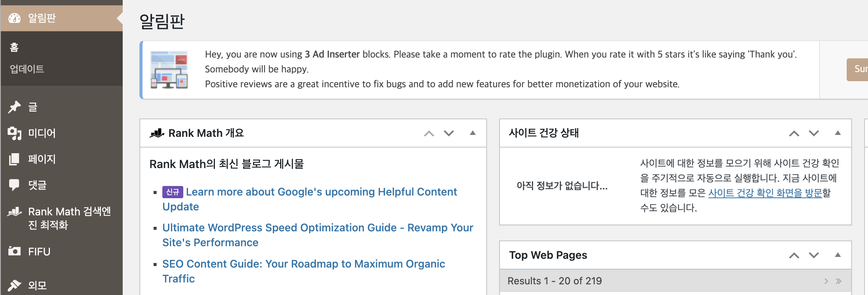Click the 외모 paintbrush icon
Screen dimensions: 868x295
pos(14,285)
